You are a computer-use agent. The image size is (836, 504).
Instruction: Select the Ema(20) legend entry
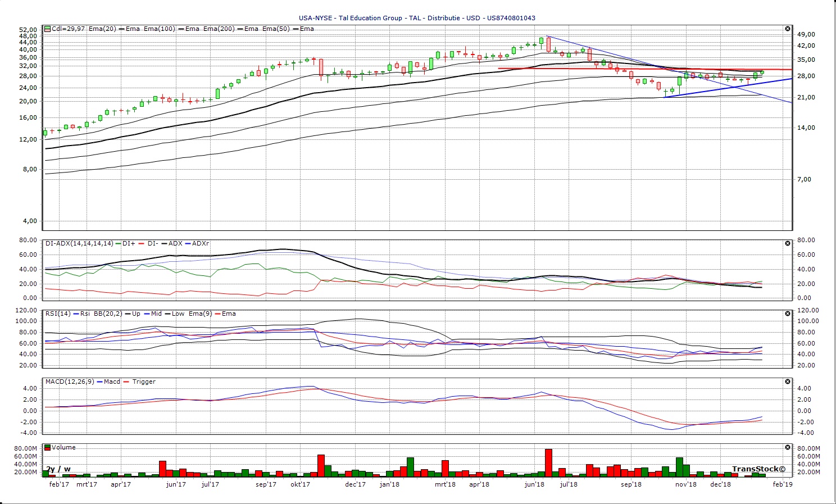pos(102,29)
